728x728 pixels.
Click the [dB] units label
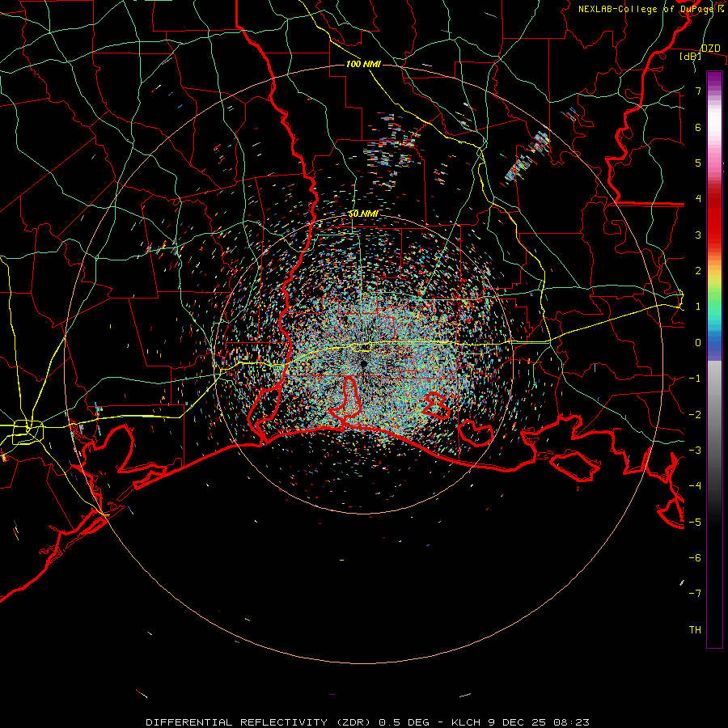(691, 56)
